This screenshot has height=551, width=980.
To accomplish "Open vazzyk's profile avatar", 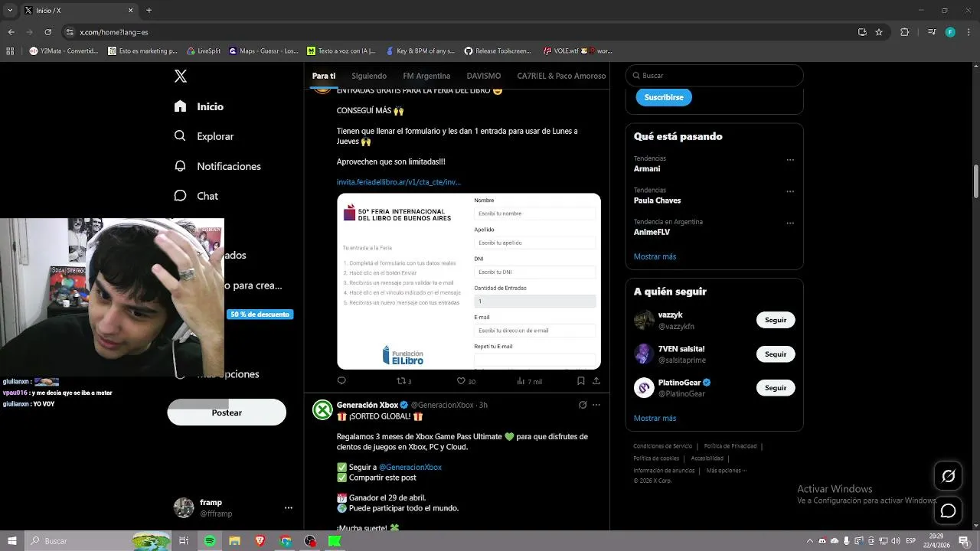I will tap(644, 320).
